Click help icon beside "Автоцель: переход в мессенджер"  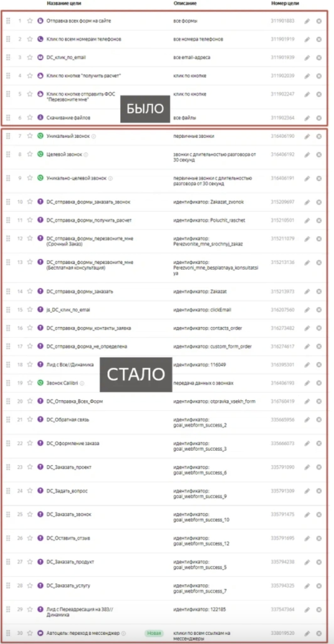(x=123, y=633)
